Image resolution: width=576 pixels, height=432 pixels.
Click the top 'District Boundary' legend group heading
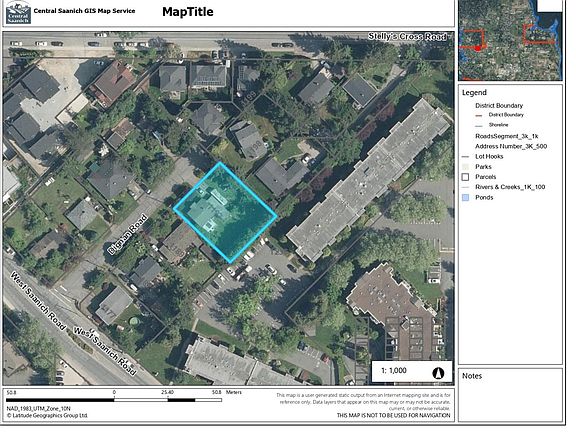[499, 105]
